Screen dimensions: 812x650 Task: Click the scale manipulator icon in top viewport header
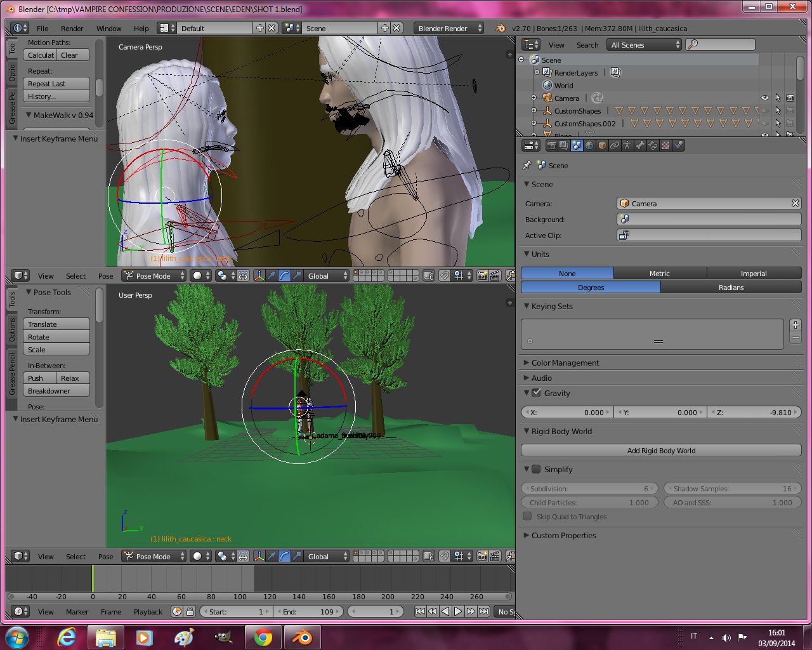click(296, 275)
